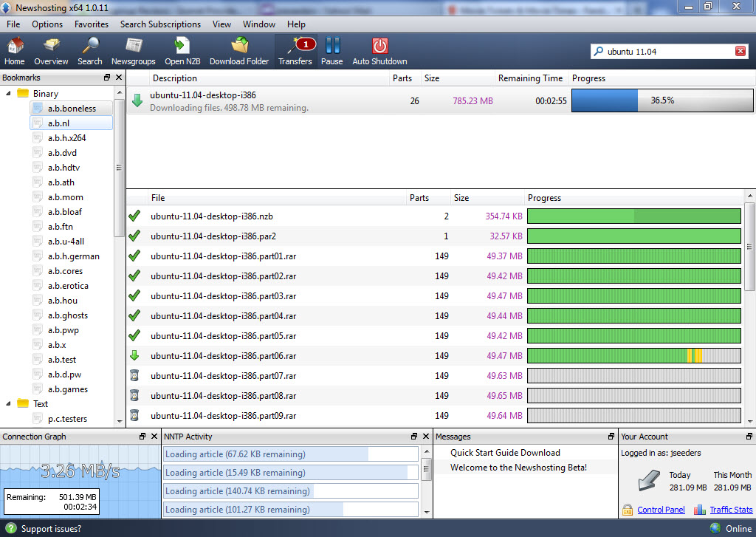Image resolution: width=756 pixels, height=537 pixels.
Task: Select the a.b.hdtv bookmark
Action: tap(63, 168)
